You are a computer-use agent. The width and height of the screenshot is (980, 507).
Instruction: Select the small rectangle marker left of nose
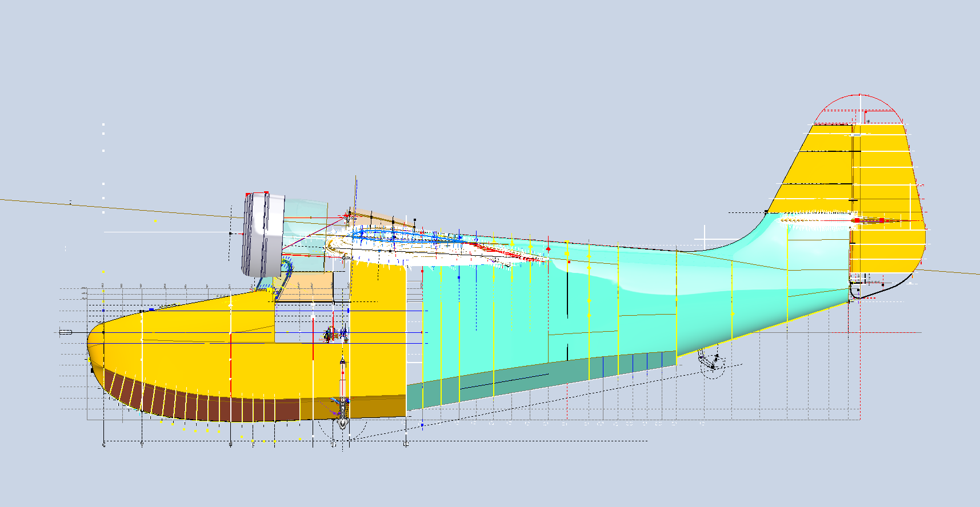[65, 332]
